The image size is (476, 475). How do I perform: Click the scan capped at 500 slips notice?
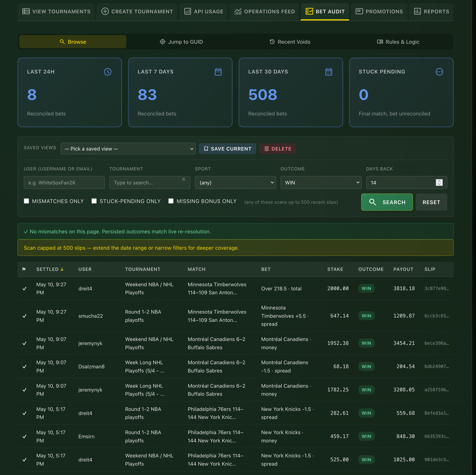[x=235, y=248]
